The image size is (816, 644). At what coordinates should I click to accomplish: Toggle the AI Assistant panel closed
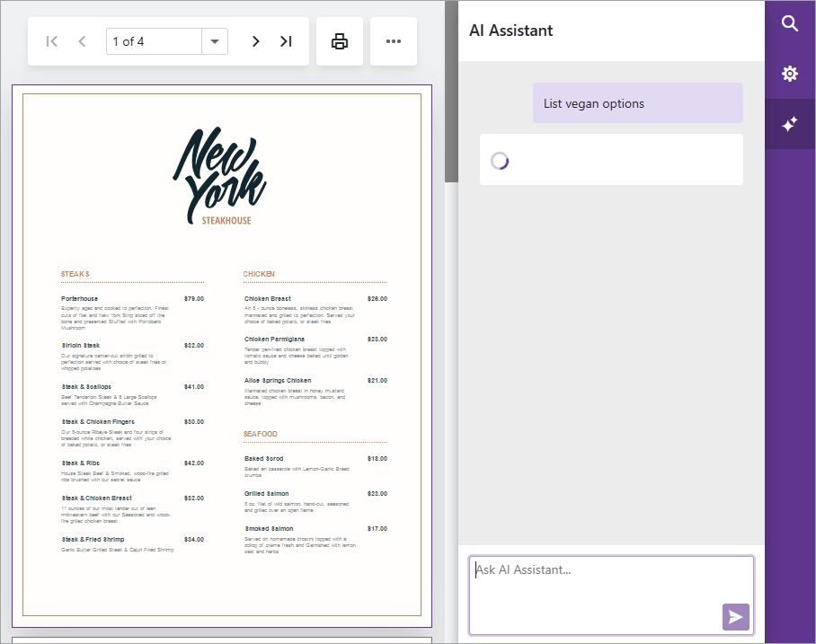(790, 124)
